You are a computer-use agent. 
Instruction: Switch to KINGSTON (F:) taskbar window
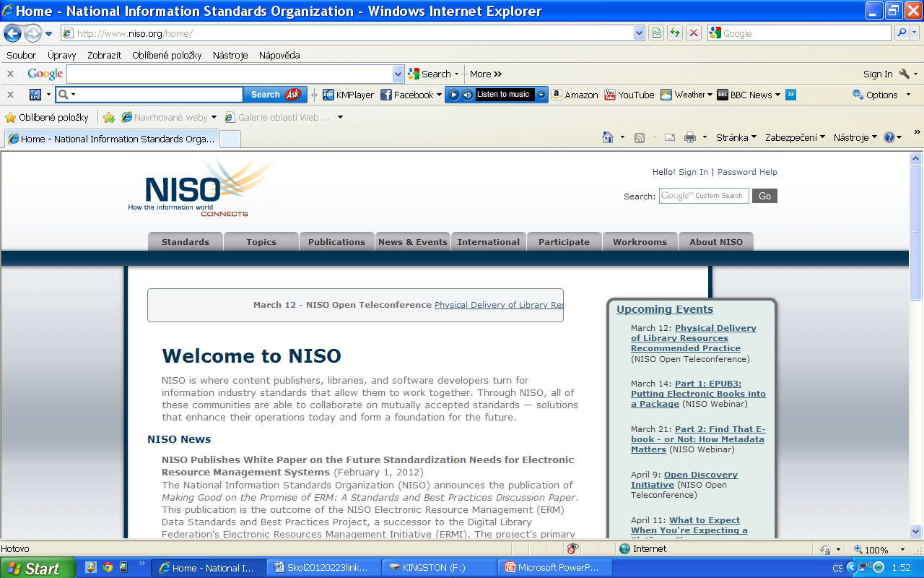(x=439, y=568)
